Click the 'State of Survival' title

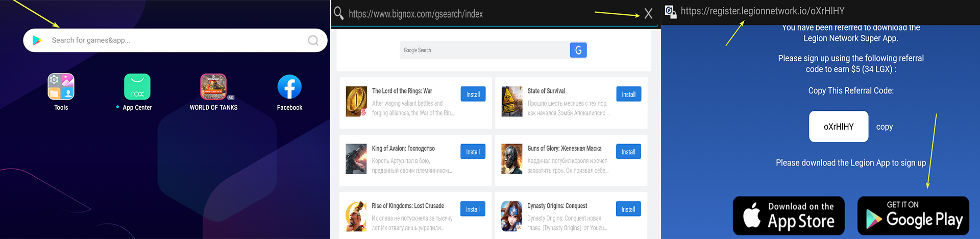(546, 91)
